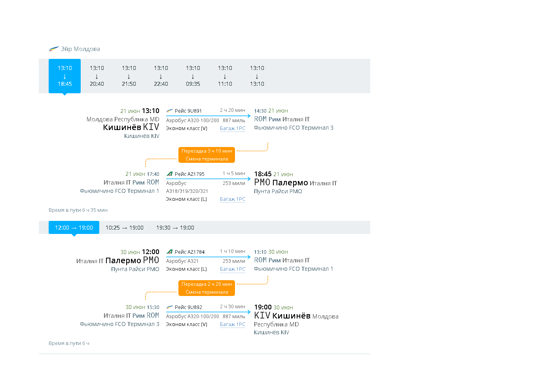Choose the 13:10 to 13:10 flight option
The width and height of the screenshot is (555, 392).
(257, 76)
